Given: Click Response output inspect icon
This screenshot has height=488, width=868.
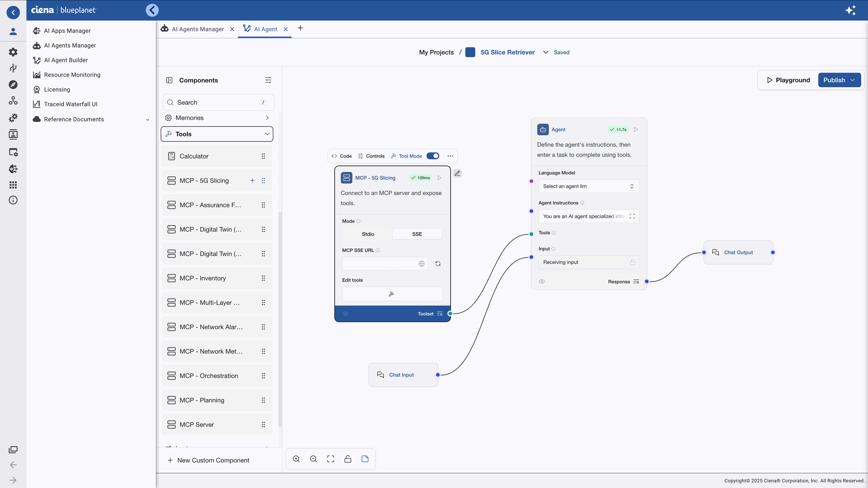Looking at the screenshot, I should 636,282.
